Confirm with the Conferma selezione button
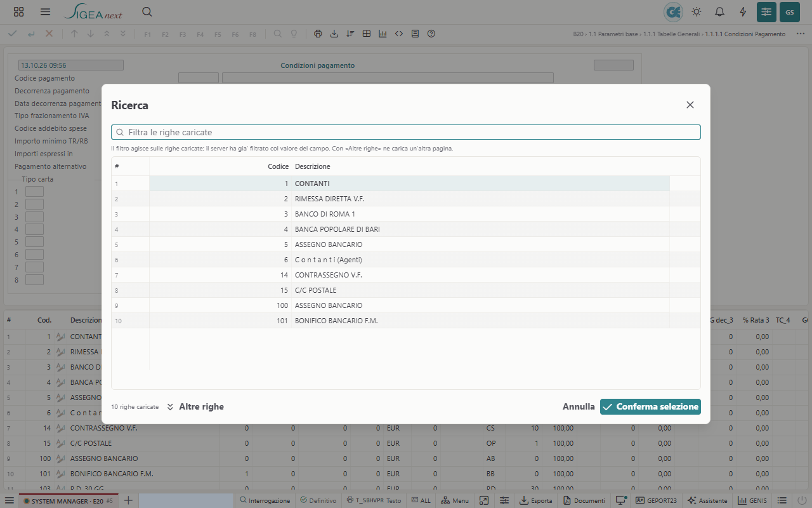This screenshot has width=812, height=508. tap(650, 406)
